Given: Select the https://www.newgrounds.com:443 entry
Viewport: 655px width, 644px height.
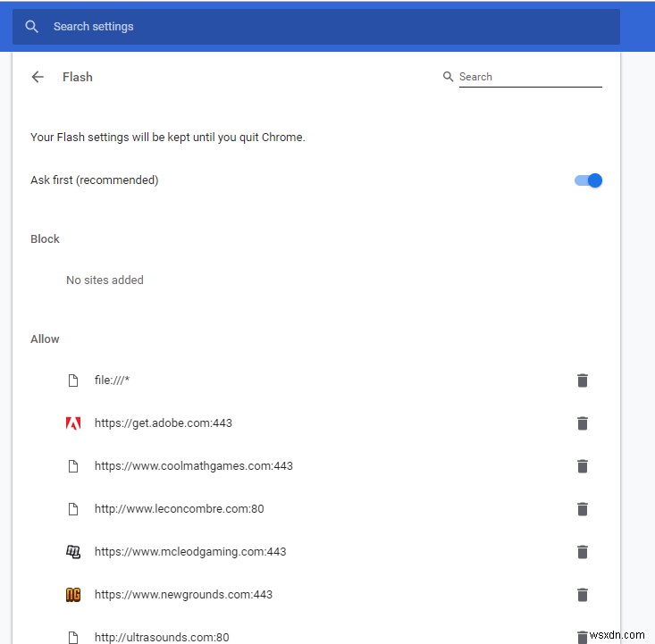Looking at the screenshot, I should (183, 594).
